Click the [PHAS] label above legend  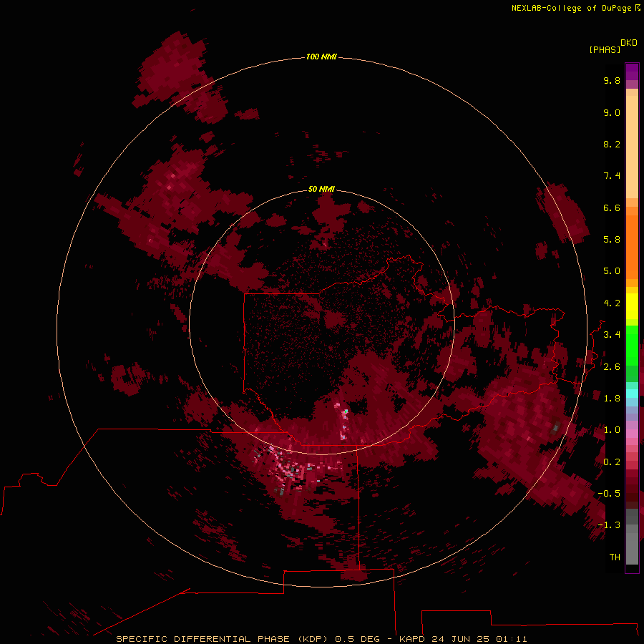point(605,49)
